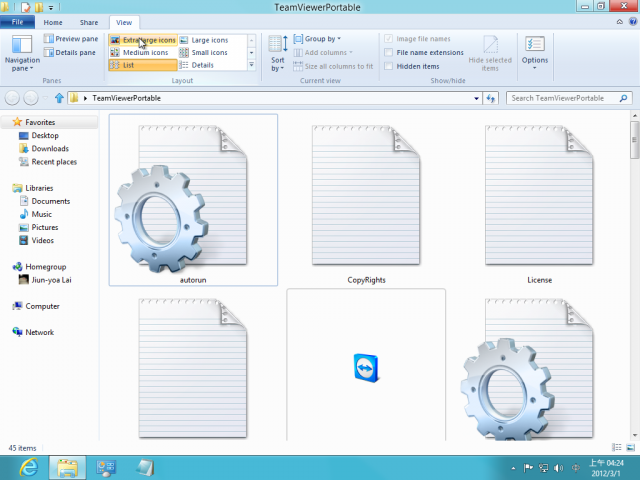Enable Hidden items checkbox
This screenshot has height=480, width=640.
point(389,66)
